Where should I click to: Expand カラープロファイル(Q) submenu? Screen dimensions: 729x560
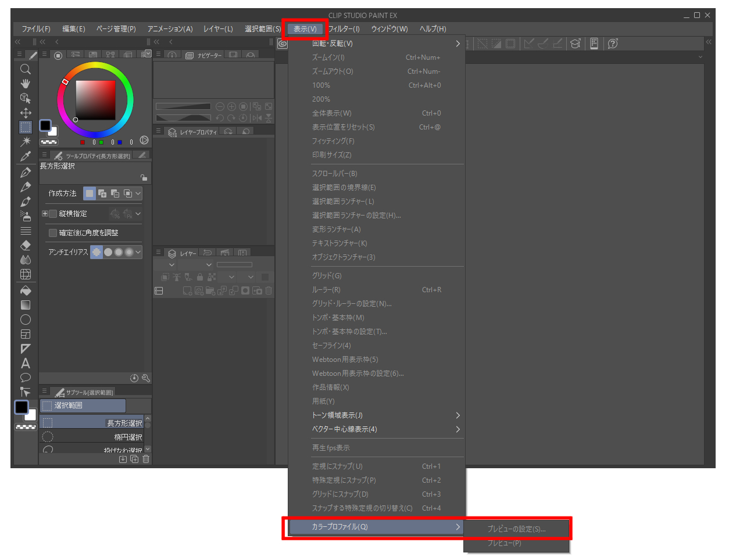pyautogui.click(x=377, y=527)
